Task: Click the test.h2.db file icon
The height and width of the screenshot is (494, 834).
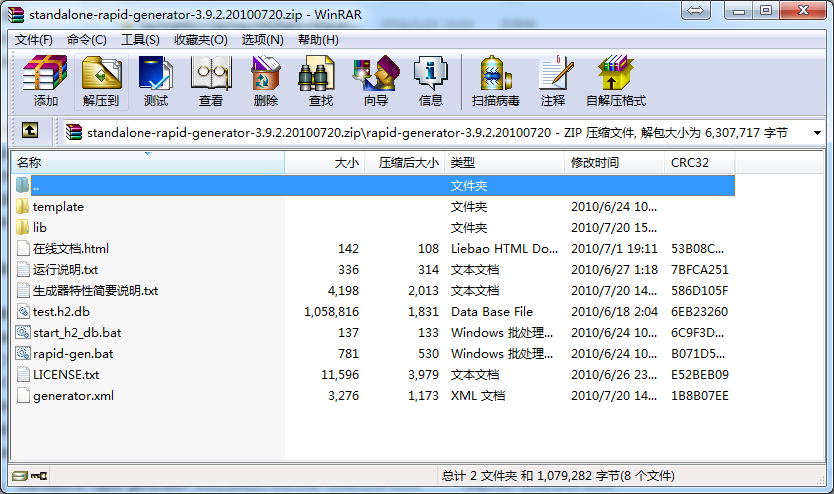Action: (22, 312)
